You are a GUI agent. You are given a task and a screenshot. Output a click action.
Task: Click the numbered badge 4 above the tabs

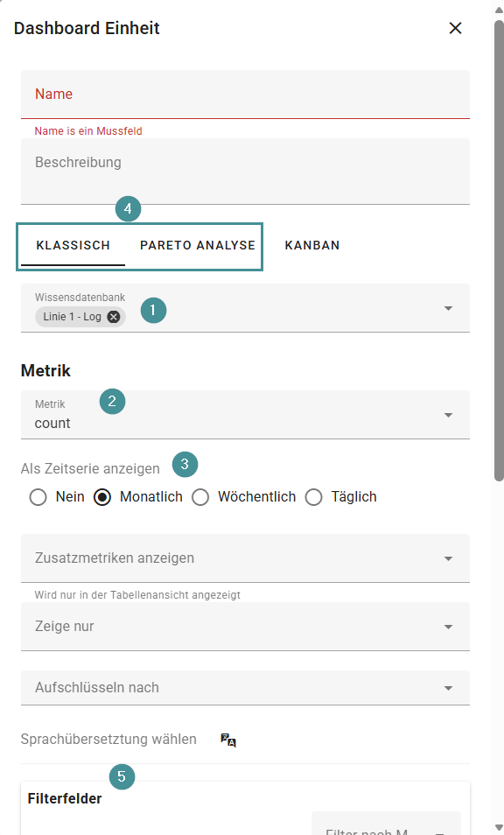(x=129, y=209)
